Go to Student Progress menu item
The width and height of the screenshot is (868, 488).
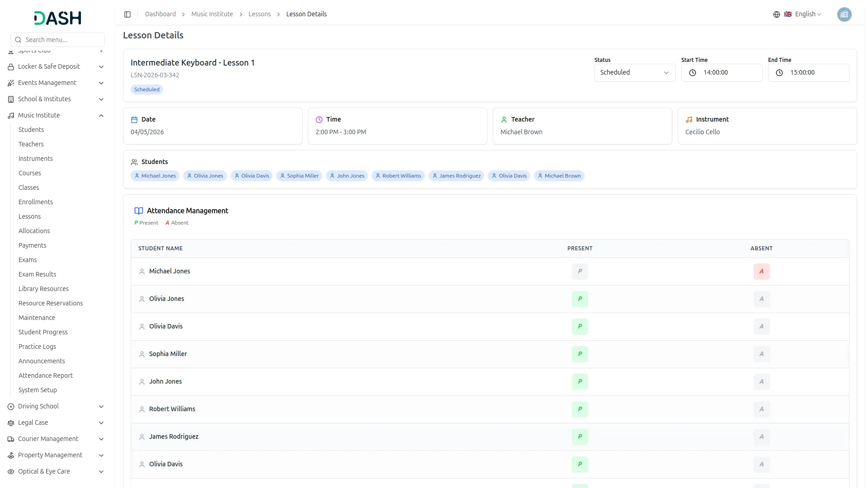coord(43,332)
